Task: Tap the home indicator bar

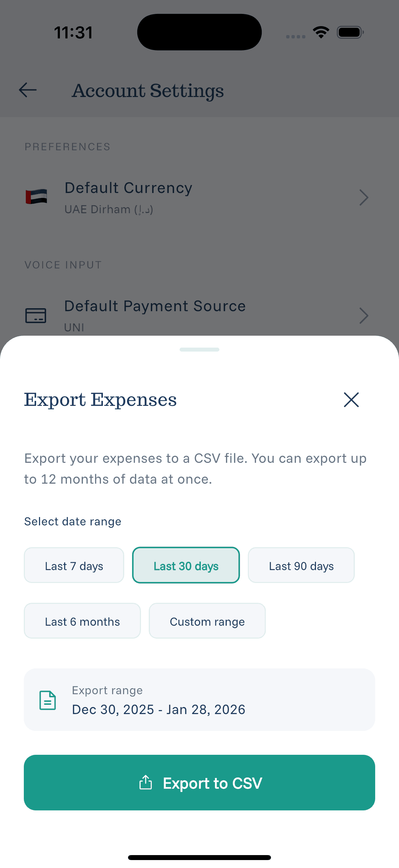Action: click(199, 857)
